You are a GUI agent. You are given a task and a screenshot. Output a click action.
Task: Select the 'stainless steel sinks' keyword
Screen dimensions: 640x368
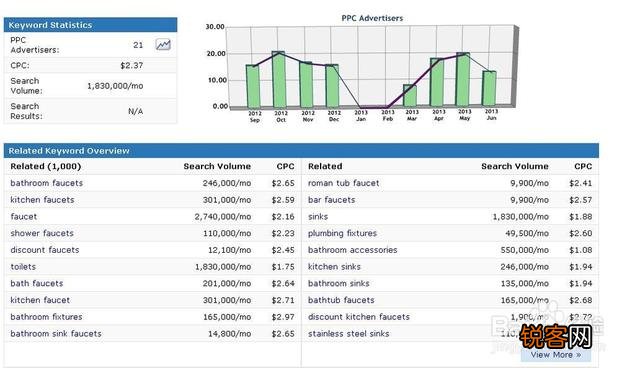tap(349, 334)
